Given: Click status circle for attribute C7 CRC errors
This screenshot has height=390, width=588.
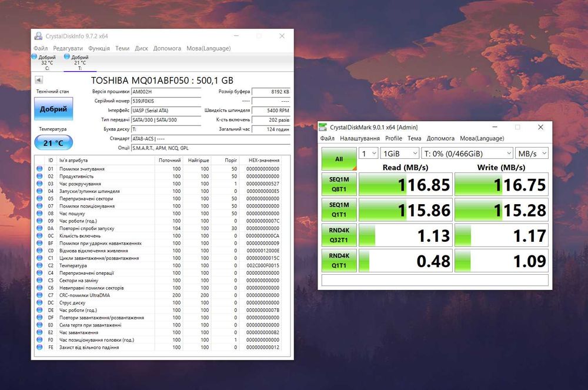Looking at the screenshot, I should tap(39, 295).
